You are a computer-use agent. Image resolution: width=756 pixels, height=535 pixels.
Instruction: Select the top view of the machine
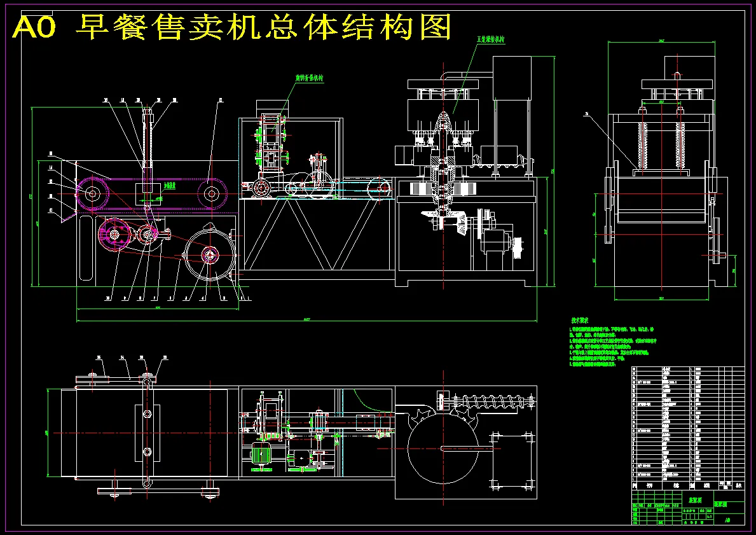click(286, 433)
